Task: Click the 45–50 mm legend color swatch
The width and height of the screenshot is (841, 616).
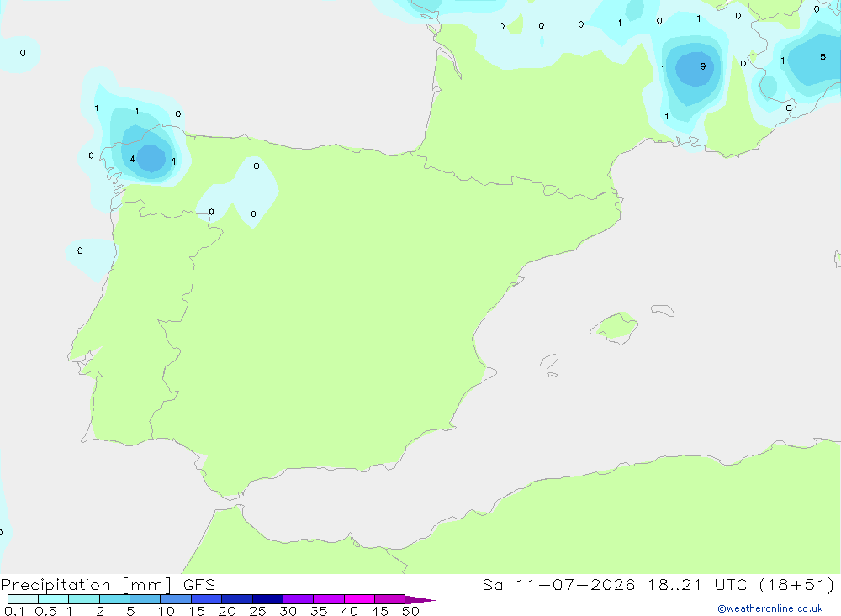Action: coord(389,599)
